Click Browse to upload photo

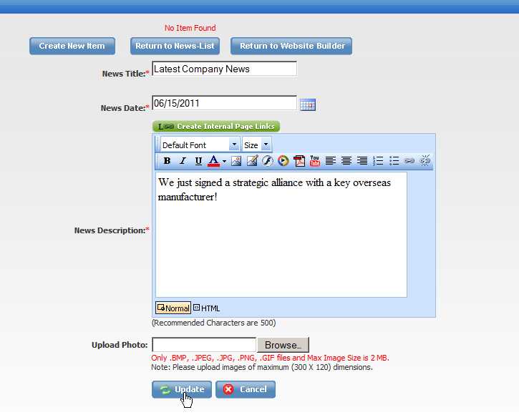(x=283, y=345)
